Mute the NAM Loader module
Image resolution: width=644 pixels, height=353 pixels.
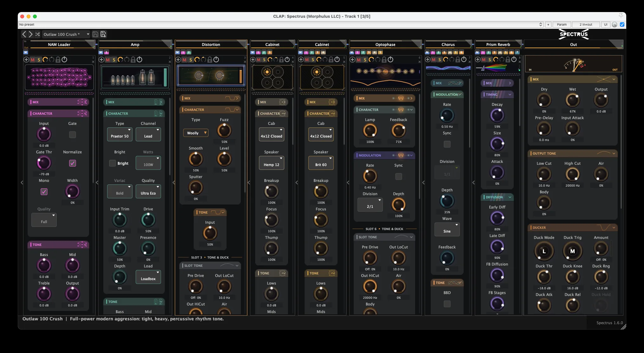33,60
